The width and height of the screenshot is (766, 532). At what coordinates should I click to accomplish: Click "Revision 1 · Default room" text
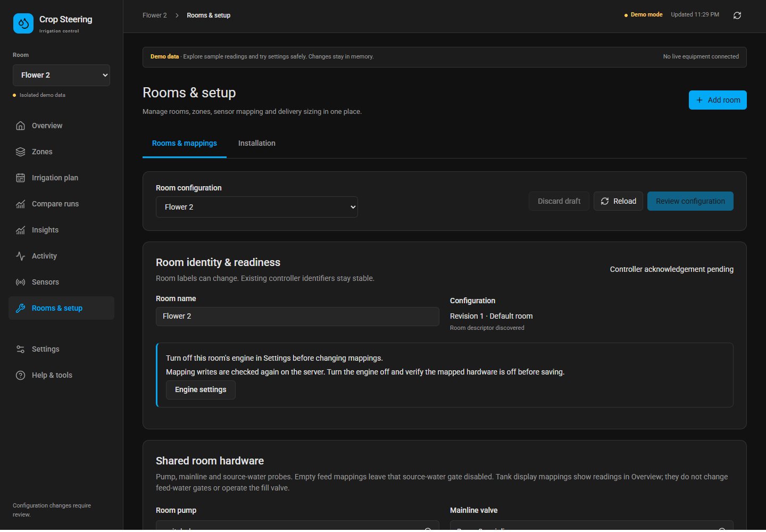pos(492,316)
